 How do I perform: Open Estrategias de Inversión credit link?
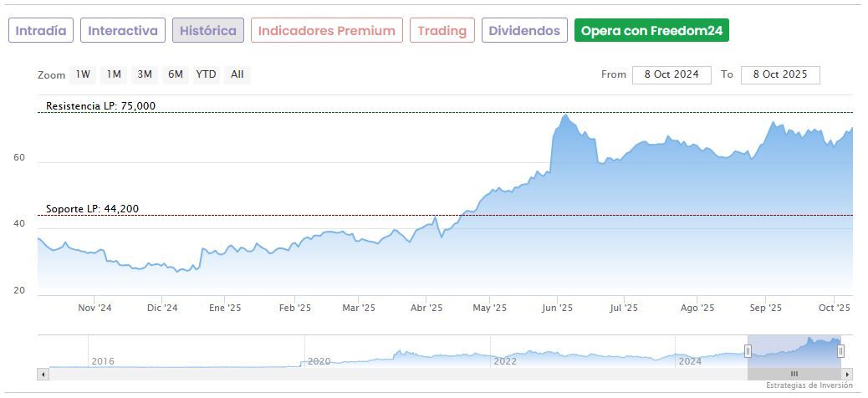coord(809,385)
